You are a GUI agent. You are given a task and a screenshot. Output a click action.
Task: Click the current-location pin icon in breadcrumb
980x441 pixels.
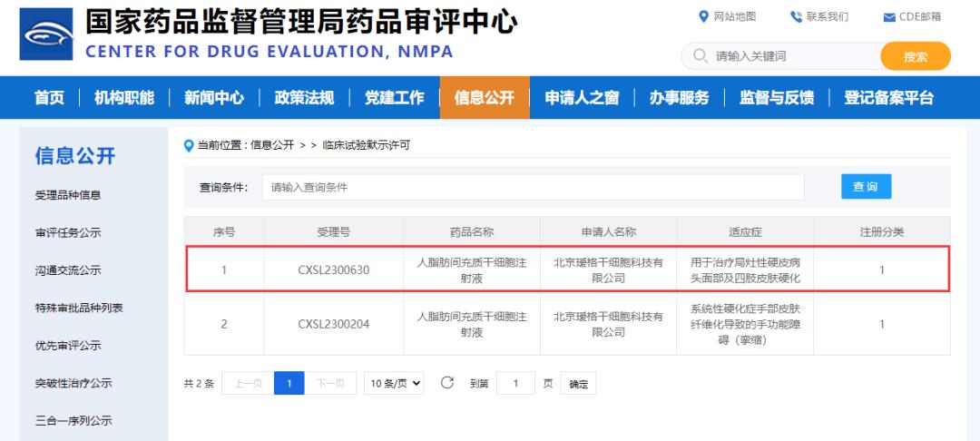(189, 145)
